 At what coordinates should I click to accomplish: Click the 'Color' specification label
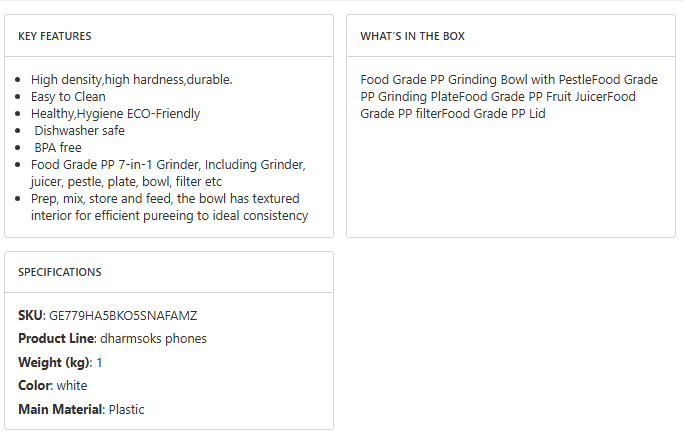click(x=33, y=386)
